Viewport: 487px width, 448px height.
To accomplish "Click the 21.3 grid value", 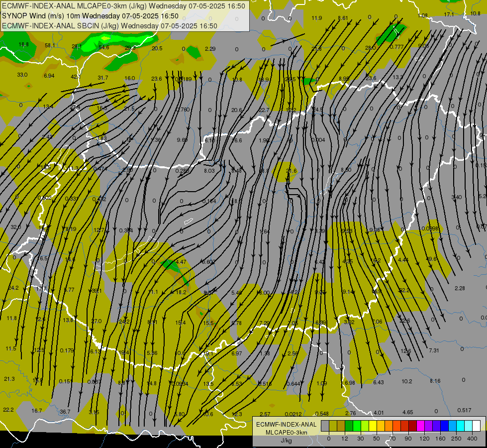I will click(x=9, y=379).
